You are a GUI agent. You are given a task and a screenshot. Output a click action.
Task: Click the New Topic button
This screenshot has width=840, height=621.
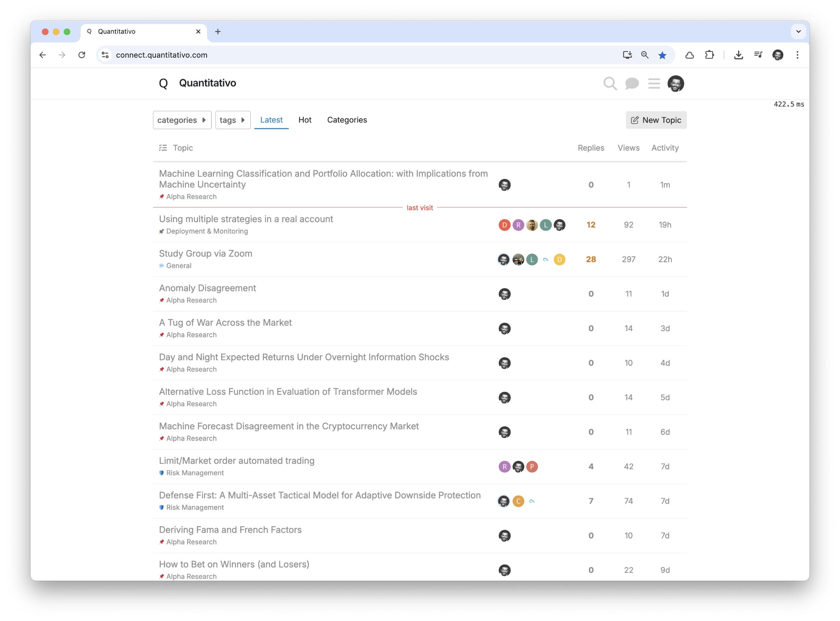click(x=656, y=120)
